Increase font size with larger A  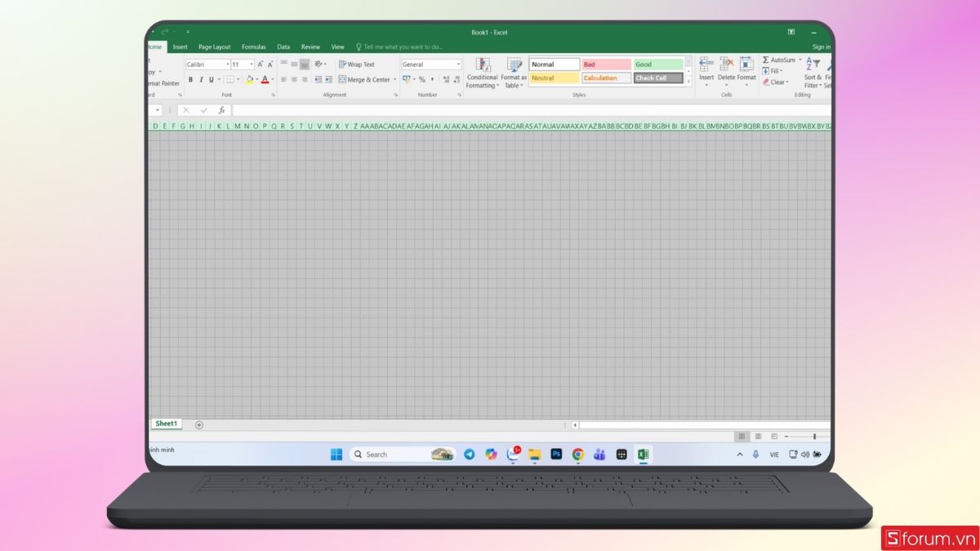point(261,64)
